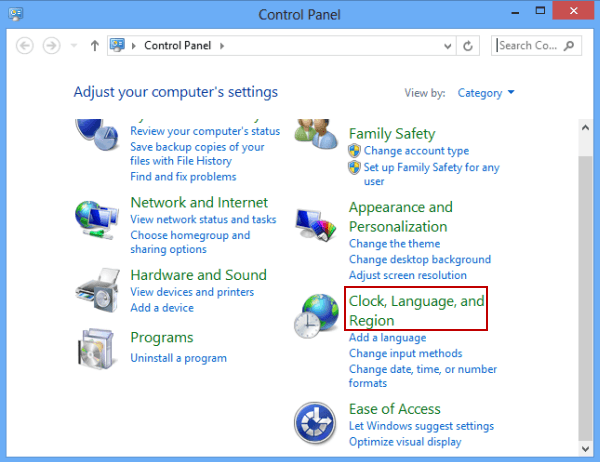Open the address bar history dropdown arrow
This screenshot has width=600, height=462.
[x=447, y=46]
